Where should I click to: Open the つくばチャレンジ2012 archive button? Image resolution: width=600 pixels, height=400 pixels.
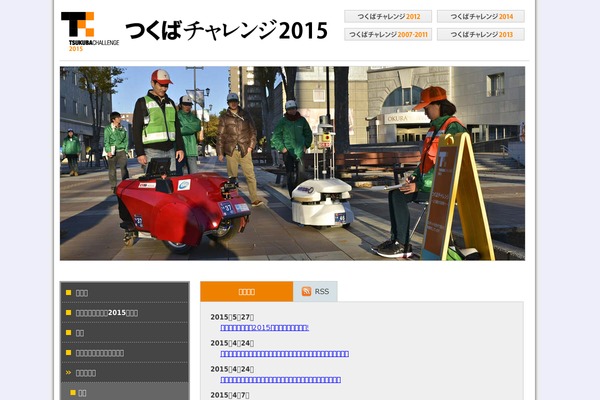click(388, 16)
